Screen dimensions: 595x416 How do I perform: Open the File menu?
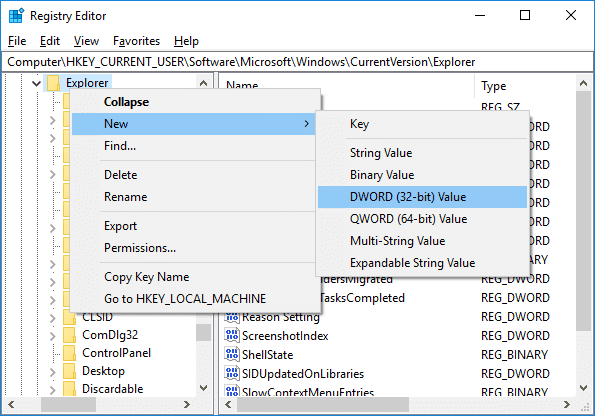coord(17,41)
